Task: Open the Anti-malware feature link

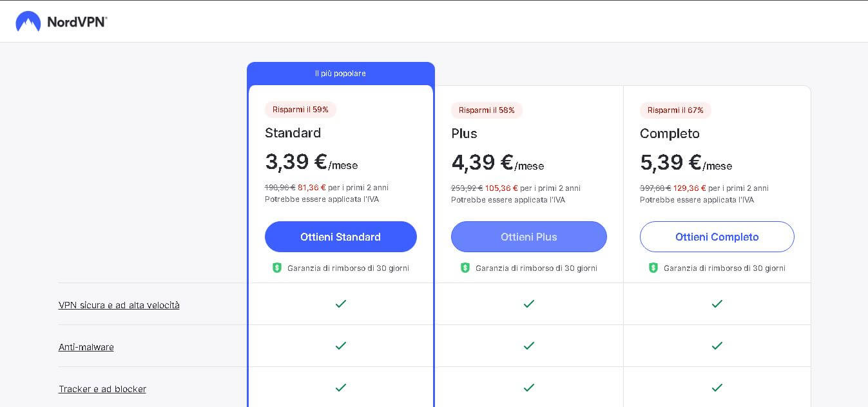Action: (86, 347)
